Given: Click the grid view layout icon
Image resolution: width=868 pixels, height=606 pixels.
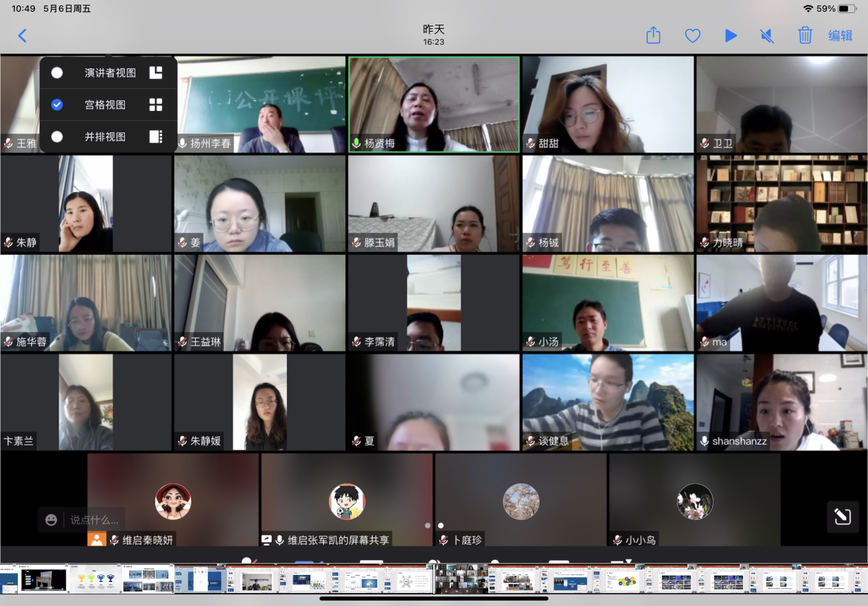Looking at the screenshot, I should (156, 104).
